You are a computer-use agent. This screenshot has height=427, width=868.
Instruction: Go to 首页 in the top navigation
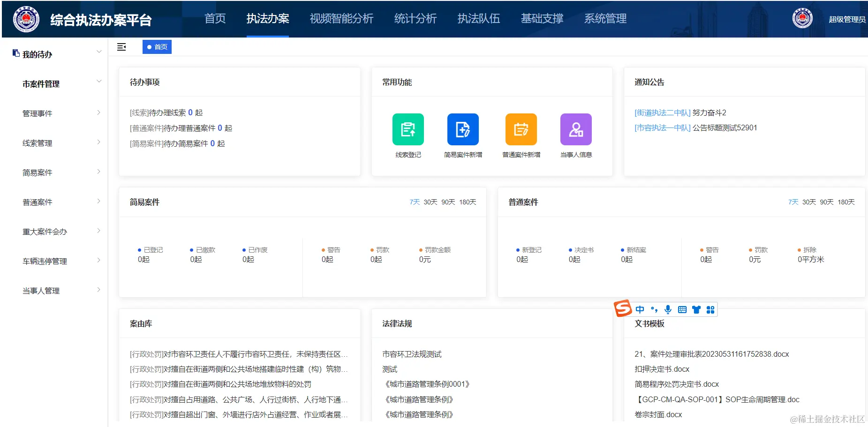[x=215, y=19]
